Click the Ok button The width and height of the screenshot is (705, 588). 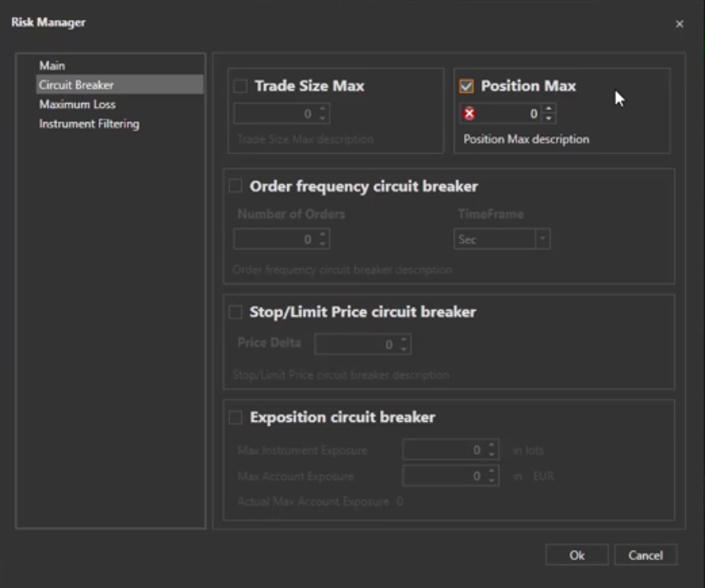577,556
